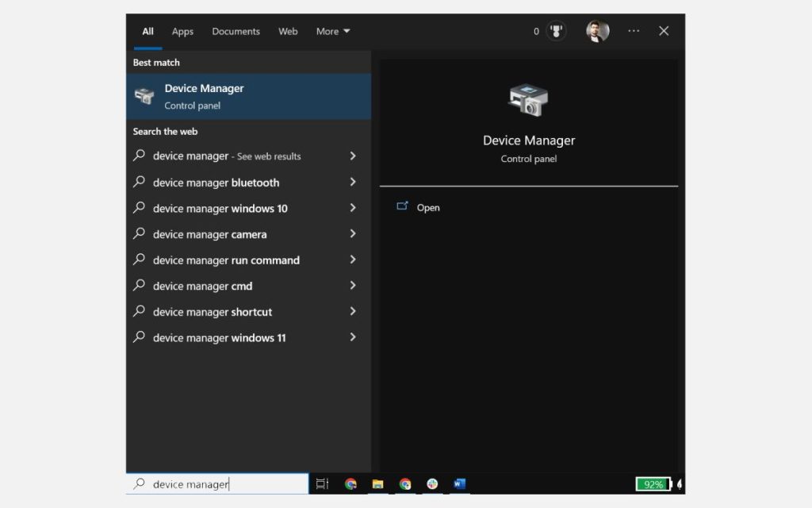
Task: Open Microsoft Word from the taskbar
Action: [458, 483]
